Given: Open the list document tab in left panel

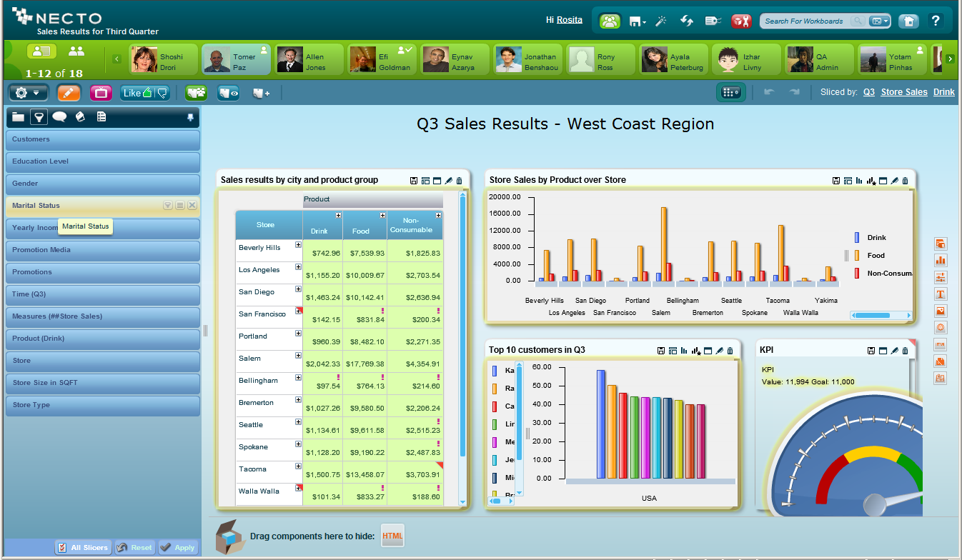Looking at the screenshot, I should point(101,116).
